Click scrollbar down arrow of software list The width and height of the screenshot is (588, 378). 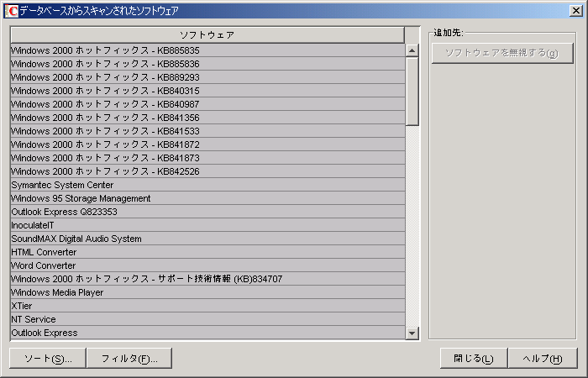(412, 333)
